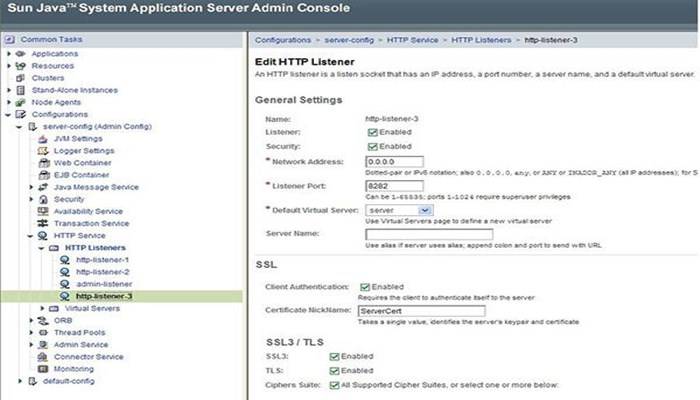Uncheck the SSL3 Enabled checkbox

[333, 356]
